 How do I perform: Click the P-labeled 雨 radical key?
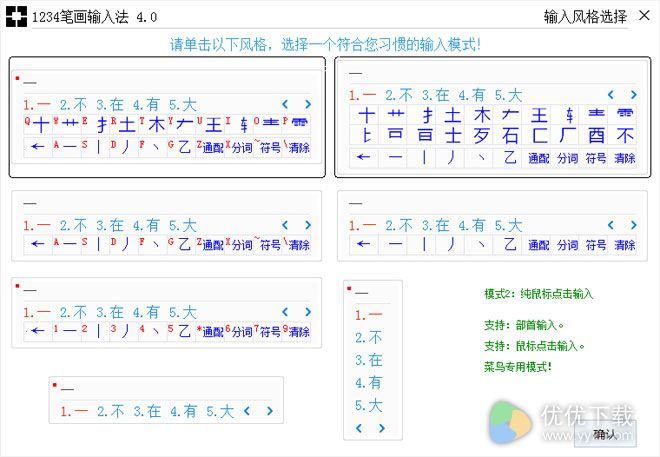coord(296,125)
